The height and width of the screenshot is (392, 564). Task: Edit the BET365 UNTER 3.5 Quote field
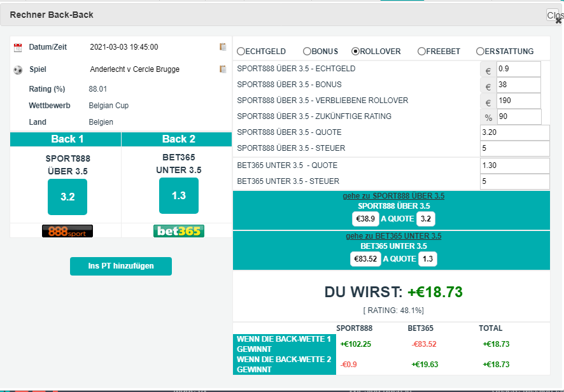[515, 166]
